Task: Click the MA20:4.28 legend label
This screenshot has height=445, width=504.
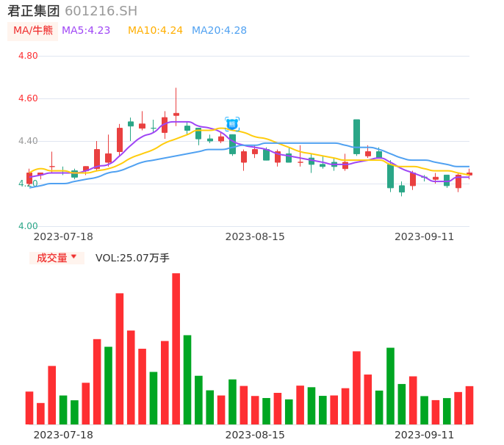Action: tap(219, 31)
